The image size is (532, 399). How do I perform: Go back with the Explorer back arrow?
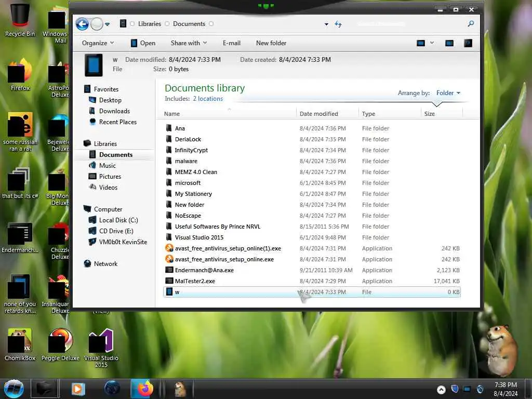pyautogui.click(x=82, y=24)
